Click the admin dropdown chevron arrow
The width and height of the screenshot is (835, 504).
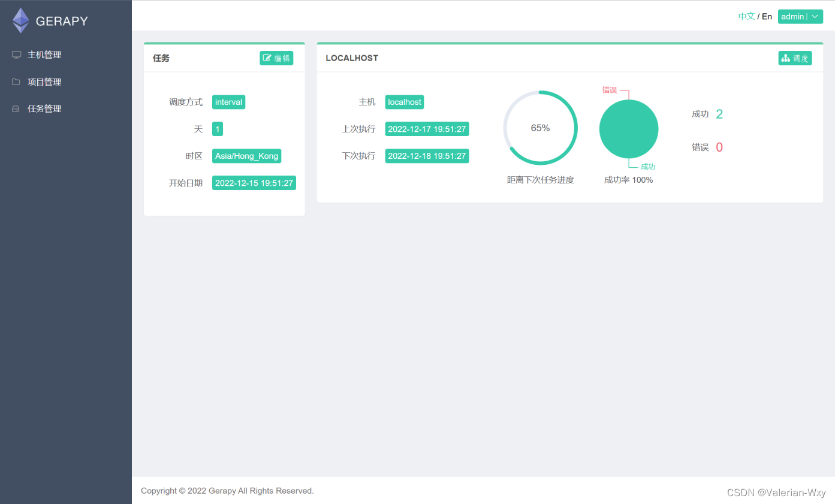(815, 17)
